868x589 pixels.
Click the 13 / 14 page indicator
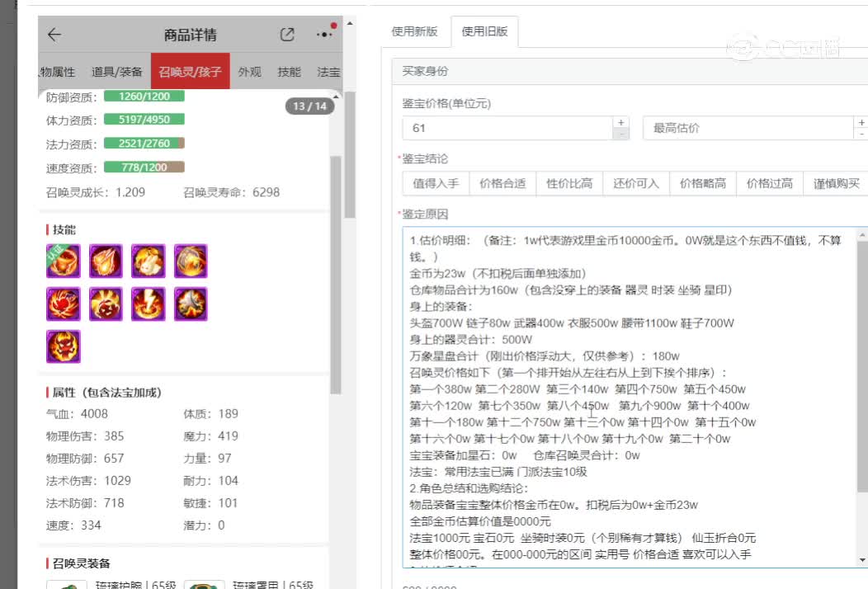310,106
